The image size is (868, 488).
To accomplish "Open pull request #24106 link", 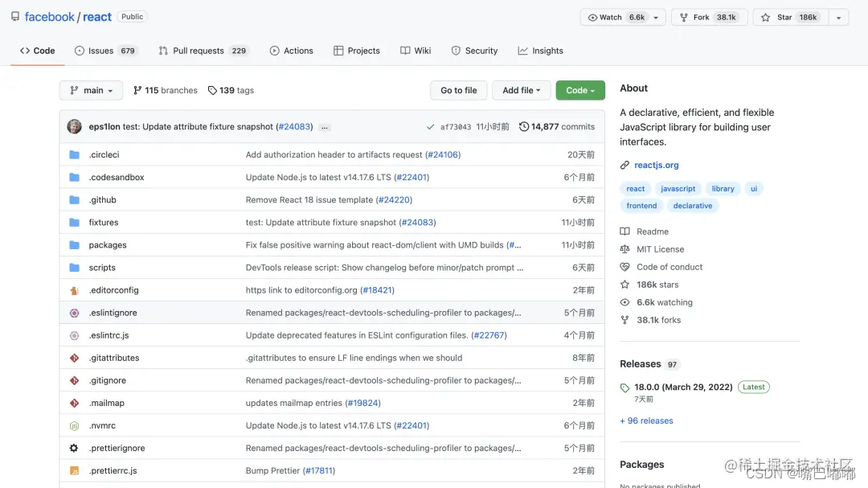I will (443, 154).
